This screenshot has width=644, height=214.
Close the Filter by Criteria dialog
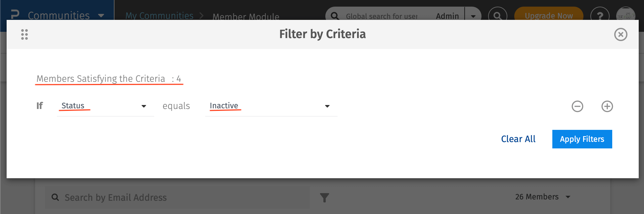pos(621,34)
